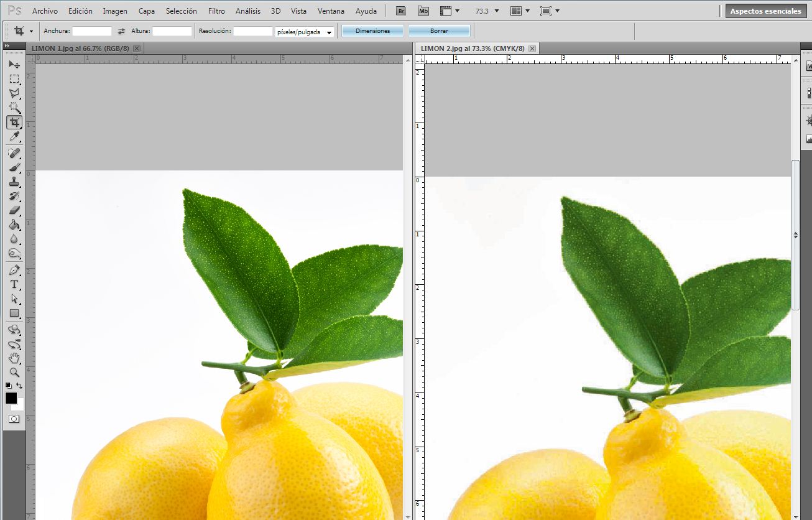Select the Hand tool
This screenshot has height=520, width=812.
coord(14,358)
